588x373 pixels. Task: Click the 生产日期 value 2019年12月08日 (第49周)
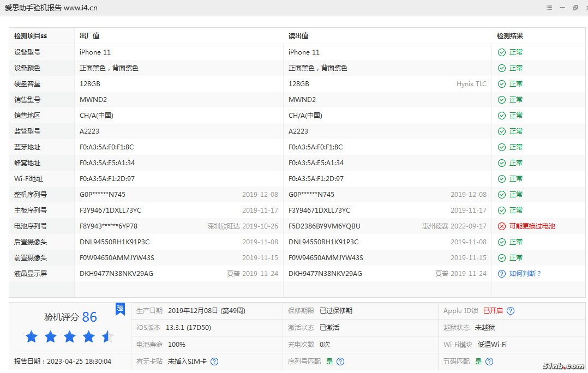[x=207, y=311]
